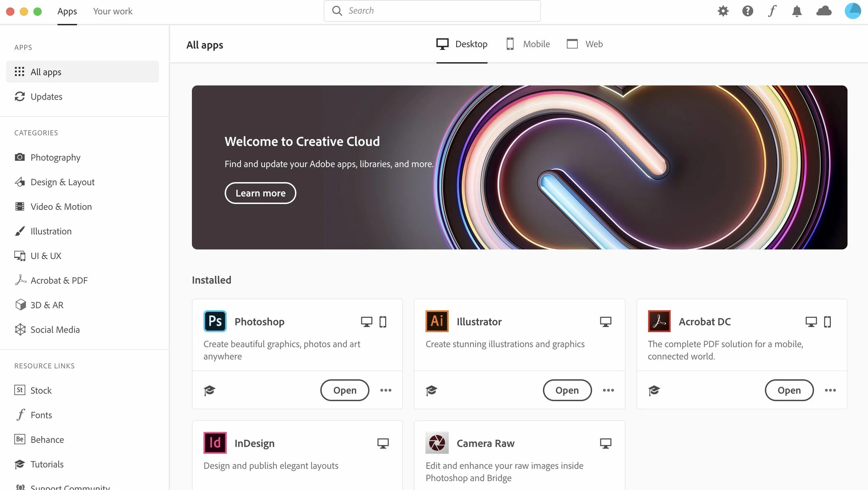
Task: Click the Illustrator Ai app icon
Action: click(x=437, y=321)
